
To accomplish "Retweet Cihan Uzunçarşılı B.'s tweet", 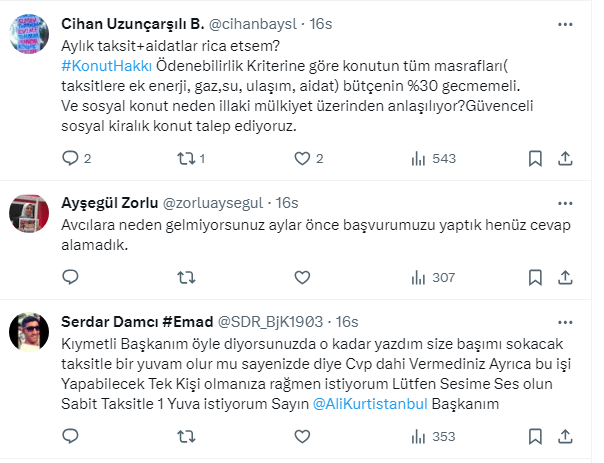I will 186,158.
